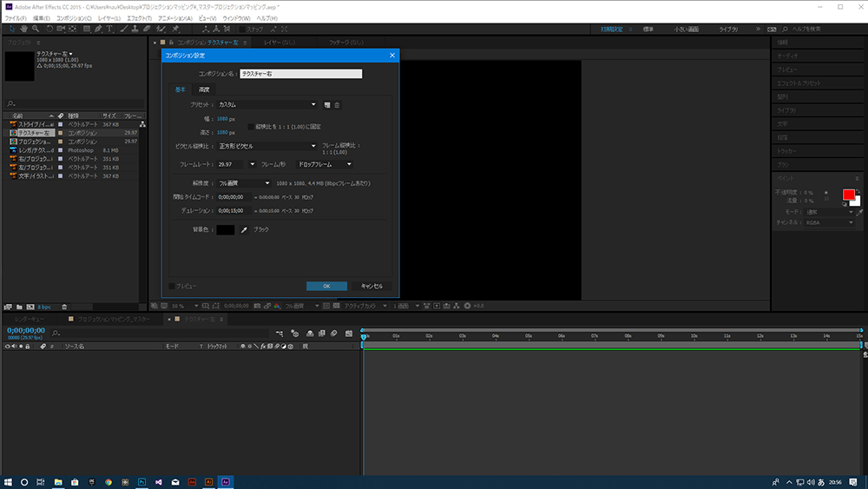Image resolution: width=868 pixels, height=489 pixels.
Task: Select the Hand tool in the toolbar
Action: click(x=23, y=29)
